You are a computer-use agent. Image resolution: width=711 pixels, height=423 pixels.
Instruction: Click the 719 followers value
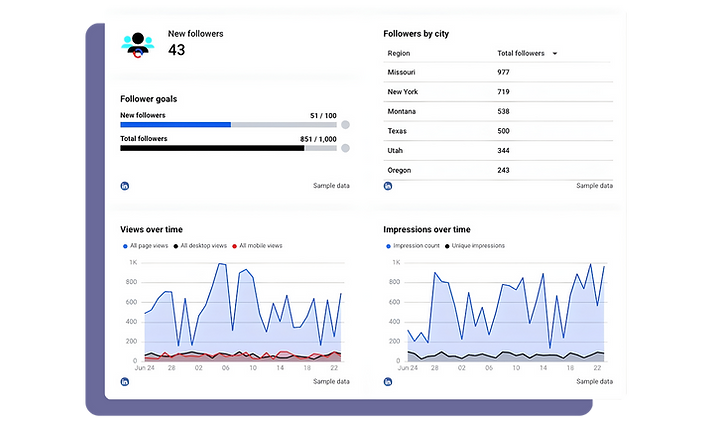pos(503,92)
